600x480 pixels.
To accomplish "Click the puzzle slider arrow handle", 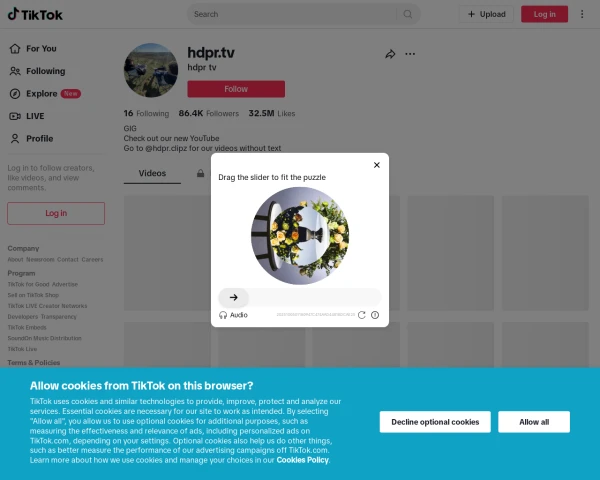I will 233,297.
